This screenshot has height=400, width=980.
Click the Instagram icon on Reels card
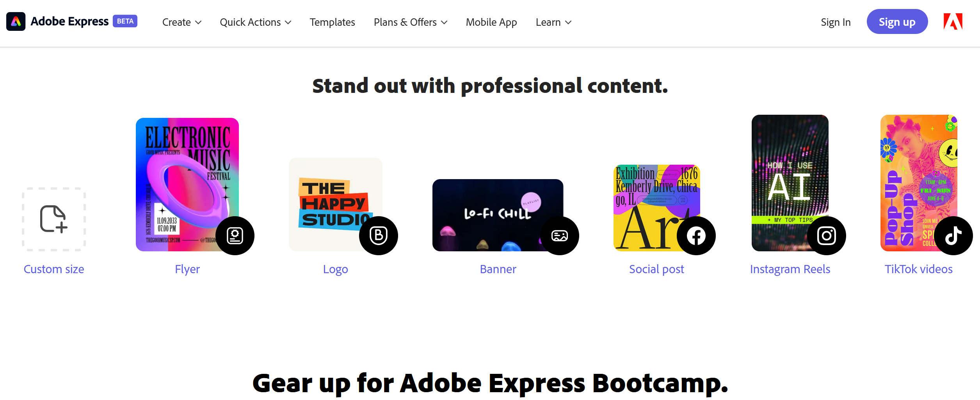pos(827,235)
